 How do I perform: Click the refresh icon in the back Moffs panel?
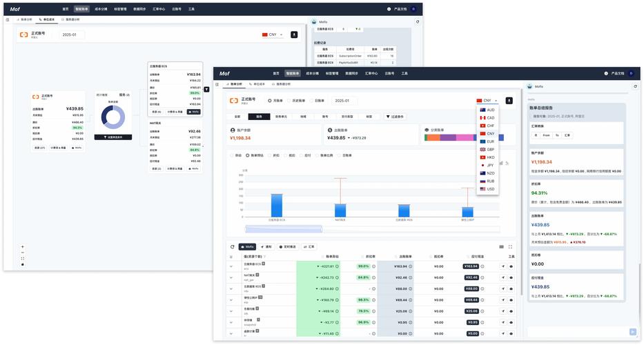418,22
